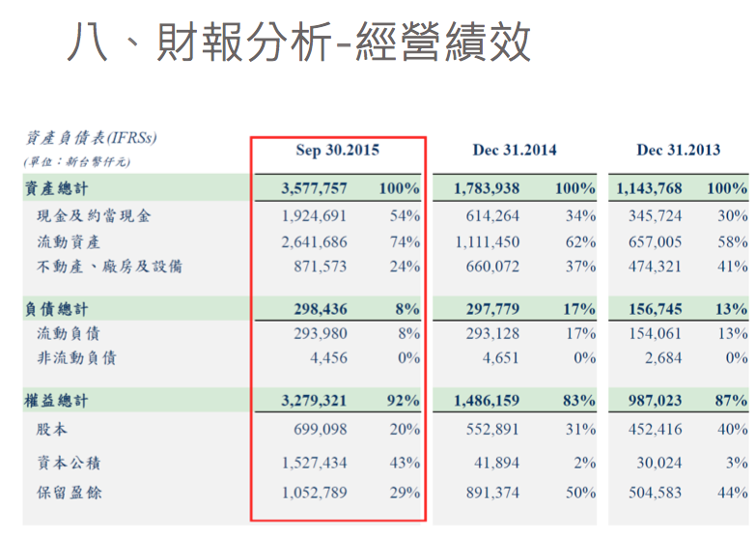Select the 保留盈餘 row label
756x536 pixels.
pos(69,493)
